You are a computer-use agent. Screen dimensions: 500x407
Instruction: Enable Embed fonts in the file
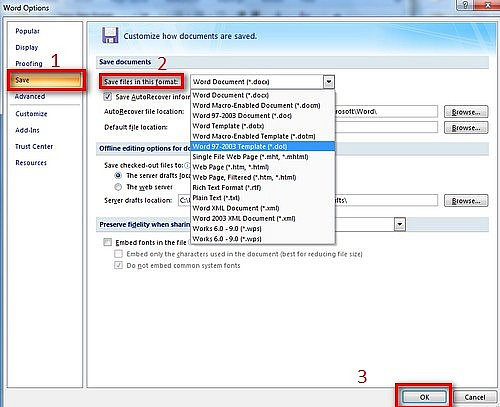(x=107, y=242)
